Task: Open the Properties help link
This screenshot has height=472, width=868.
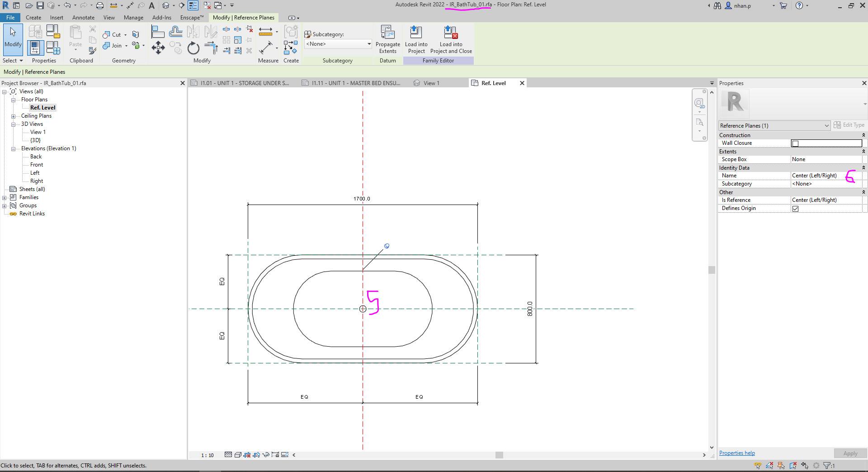Action: coord(736,453)
